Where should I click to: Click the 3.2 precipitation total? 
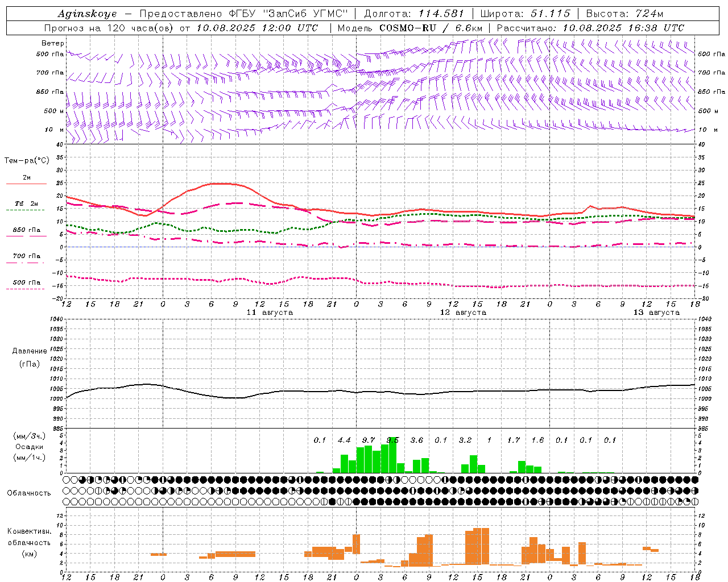tap(465, 440)
